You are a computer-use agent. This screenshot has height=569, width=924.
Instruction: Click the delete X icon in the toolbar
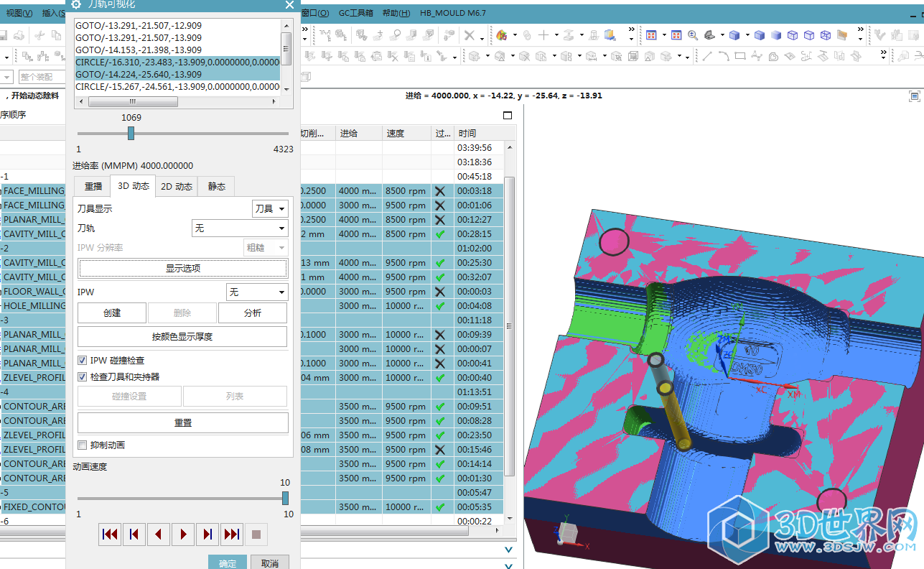[x=469, y=34]
